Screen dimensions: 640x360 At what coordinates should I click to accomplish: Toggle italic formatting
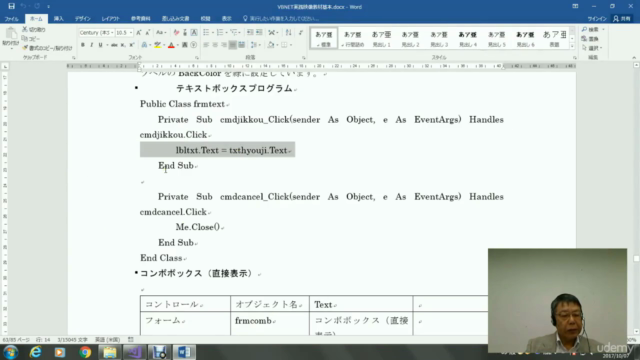pyautogui.click(x=91, y=45)
